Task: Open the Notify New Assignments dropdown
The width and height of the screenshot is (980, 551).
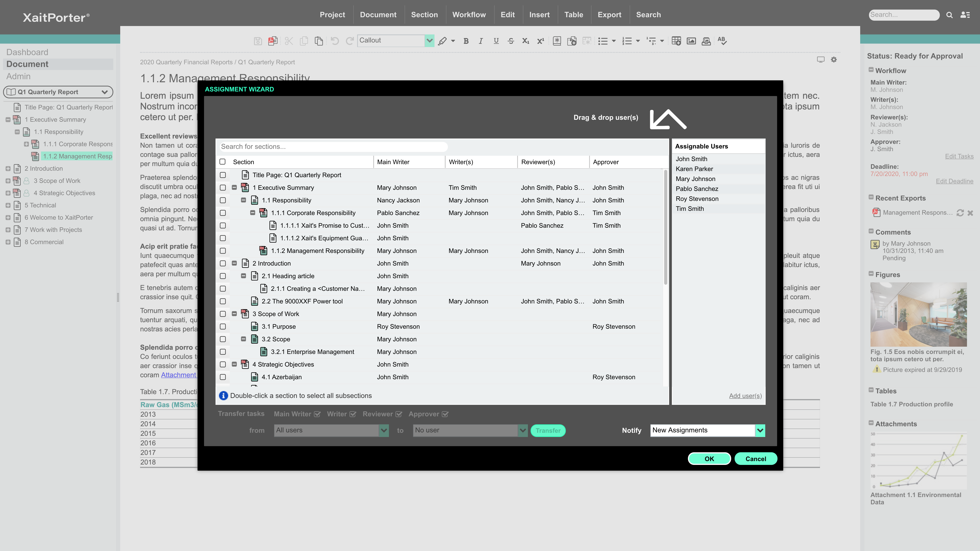Action: point(760,430)
